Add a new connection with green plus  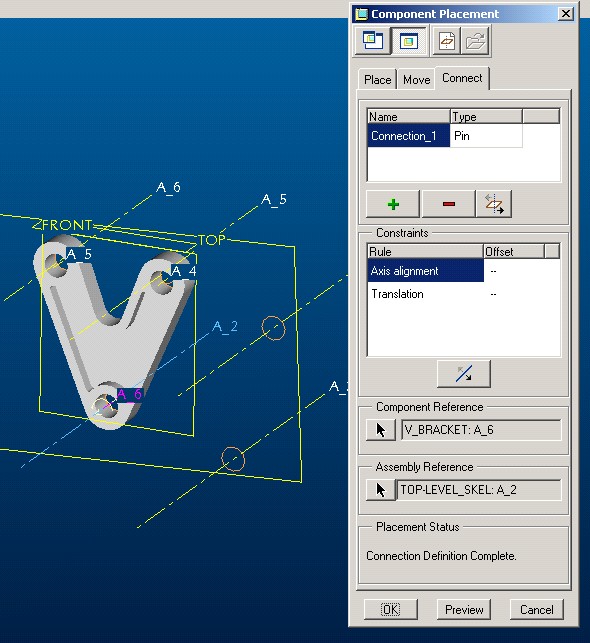click(x=393, y=204)
